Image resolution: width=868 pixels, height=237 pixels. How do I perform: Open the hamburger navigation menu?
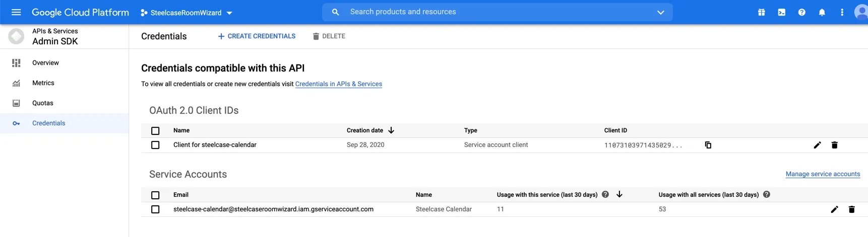point(16,12)
